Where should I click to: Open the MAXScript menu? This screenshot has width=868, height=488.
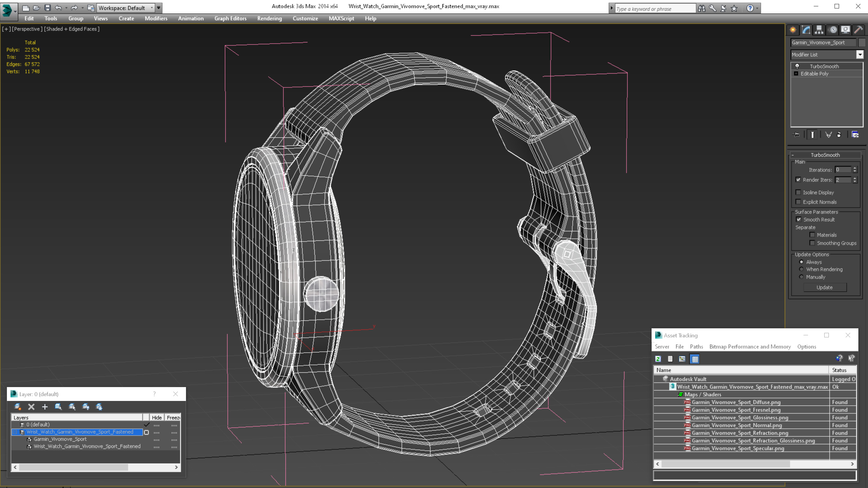point(341,18)
